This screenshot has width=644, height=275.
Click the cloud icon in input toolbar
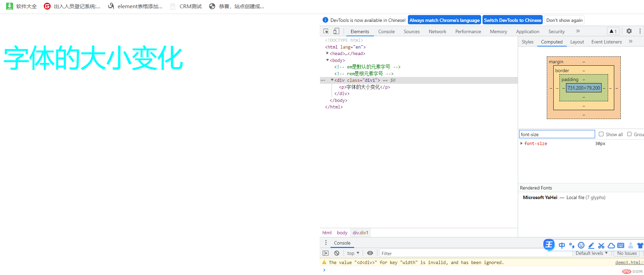click(x=611, y=245)
